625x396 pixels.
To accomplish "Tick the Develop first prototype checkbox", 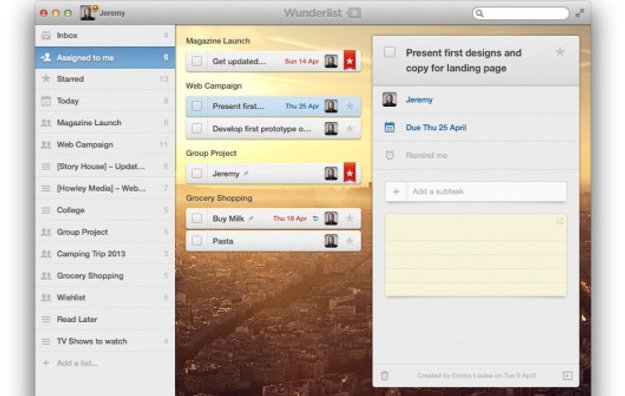I will click(x=197, y=128).
